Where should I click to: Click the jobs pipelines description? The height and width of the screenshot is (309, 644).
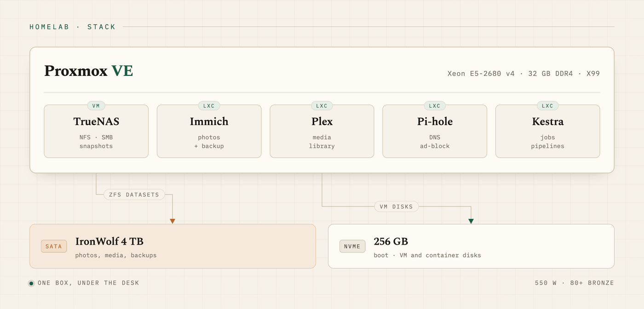547,142
